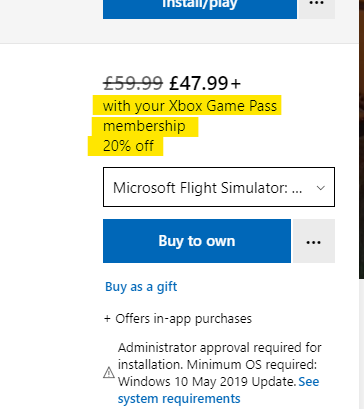Click the Install/play button
Viewport: 364px width, 409px height.
tap(200, 9)
